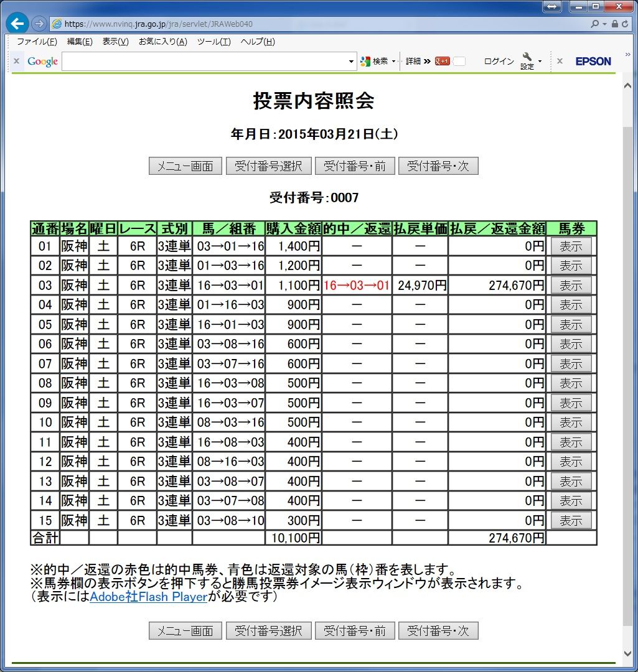Click the red 16→03→01 winning combination

[356, 286]
